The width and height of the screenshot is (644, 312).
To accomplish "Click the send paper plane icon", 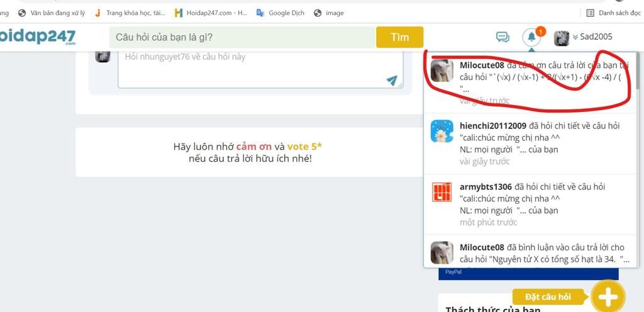I will tap(392, 80).
